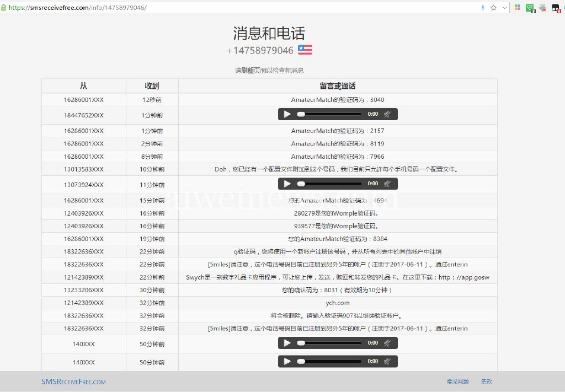This screenshot has height=392, width=565.
Task: Expand the address bar dropdown chevron
Action: click(504, 8)
